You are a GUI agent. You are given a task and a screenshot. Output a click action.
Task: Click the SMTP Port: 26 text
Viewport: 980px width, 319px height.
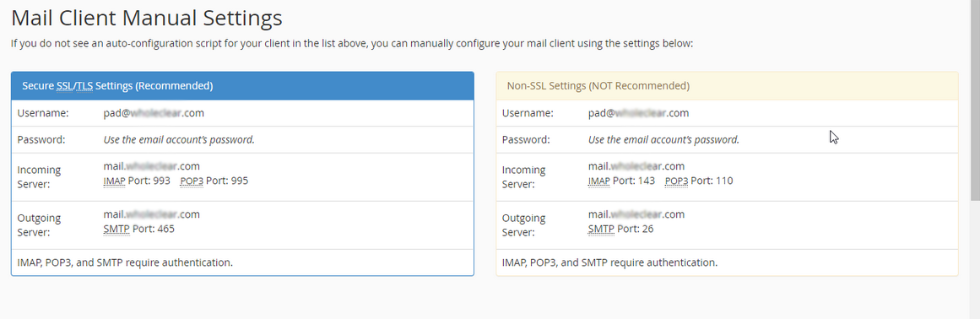pyautogui.click(x=620, y=229)
